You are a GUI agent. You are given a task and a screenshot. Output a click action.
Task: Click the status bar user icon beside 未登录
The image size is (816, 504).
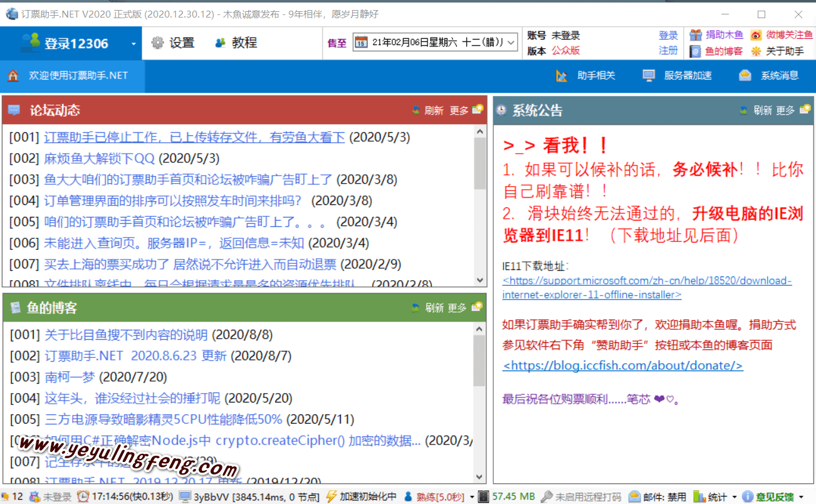click(34, 496)
